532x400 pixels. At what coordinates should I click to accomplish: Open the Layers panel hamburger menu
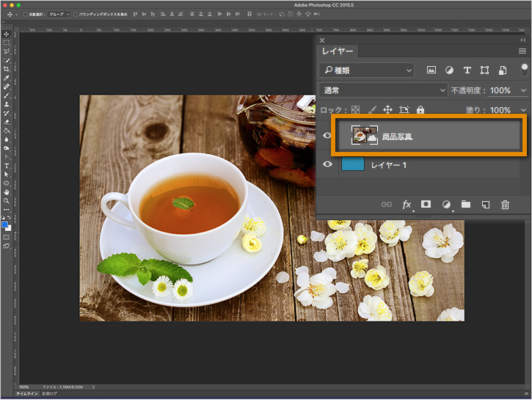point(522,51)
